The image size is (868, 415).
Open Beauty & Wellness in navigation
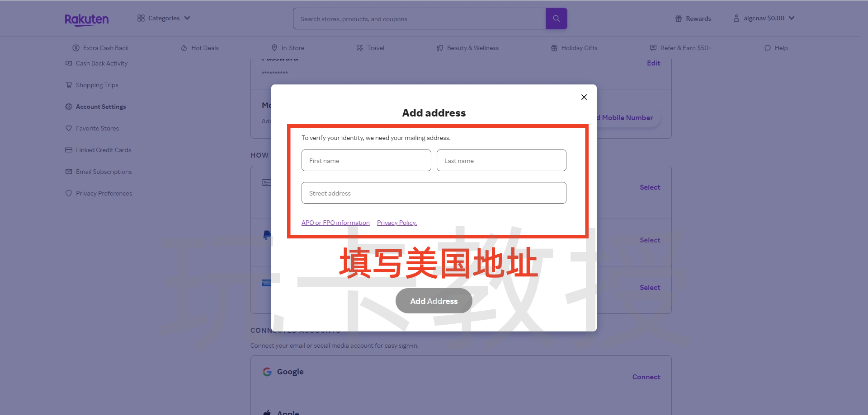point(467,48)
